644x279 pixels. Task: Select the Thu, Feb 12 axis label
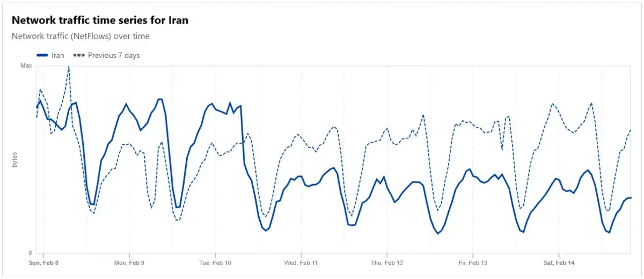click(387, 263)
